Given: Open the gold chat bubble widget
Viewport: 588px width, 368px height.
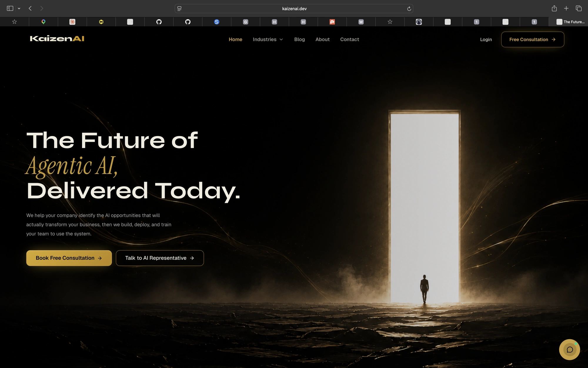Looking at the screenshot, I should click(569, 349).
